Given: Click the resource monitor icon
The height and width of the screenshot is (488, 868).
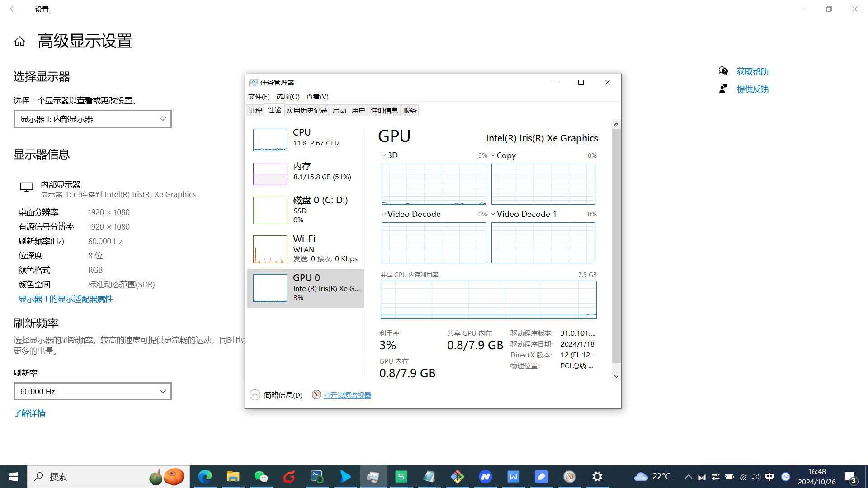Looking at the screenshot, I should 316,395.
